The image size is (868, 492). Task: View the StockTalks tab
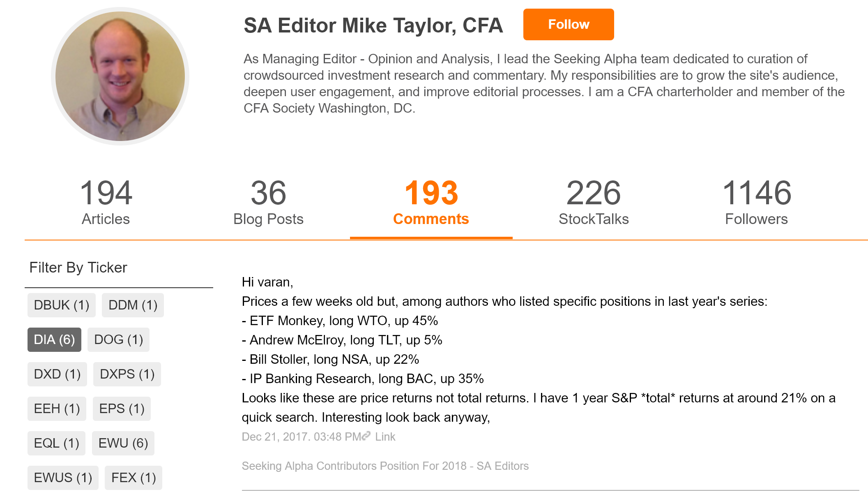point(594,202)
